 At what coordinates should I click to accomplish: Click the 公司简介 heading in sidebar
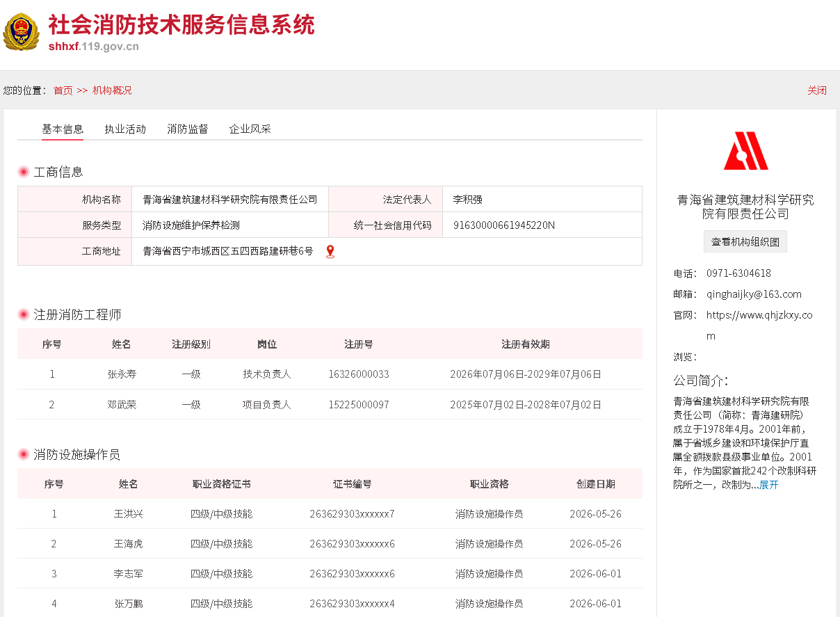tap(701, 380)
